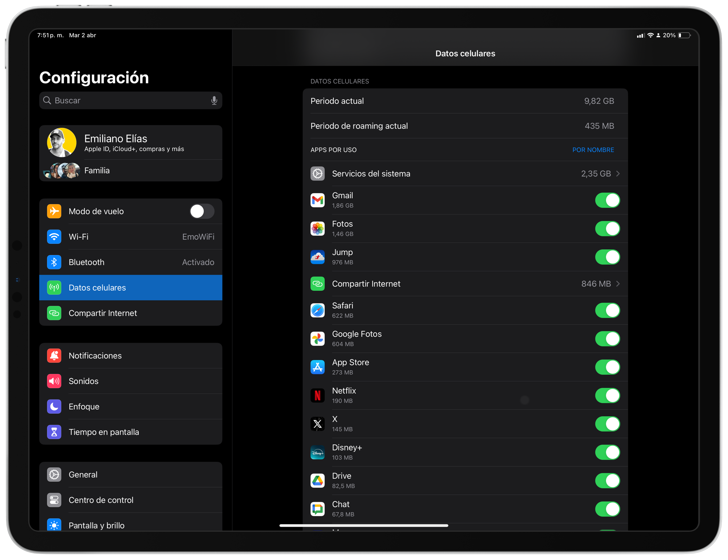Tap the General gear icon in the sidebar

pos(54,475)
